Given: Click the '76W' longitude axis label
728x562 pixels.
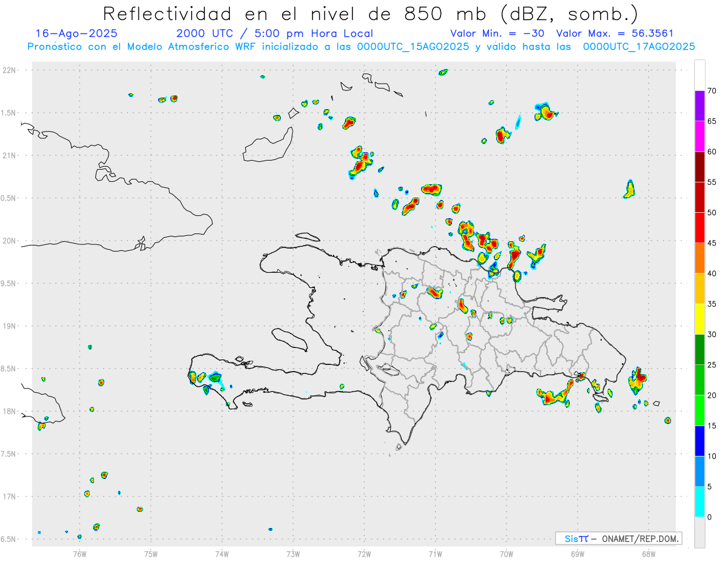Looking at the screenshot, I should coord(79,553).
